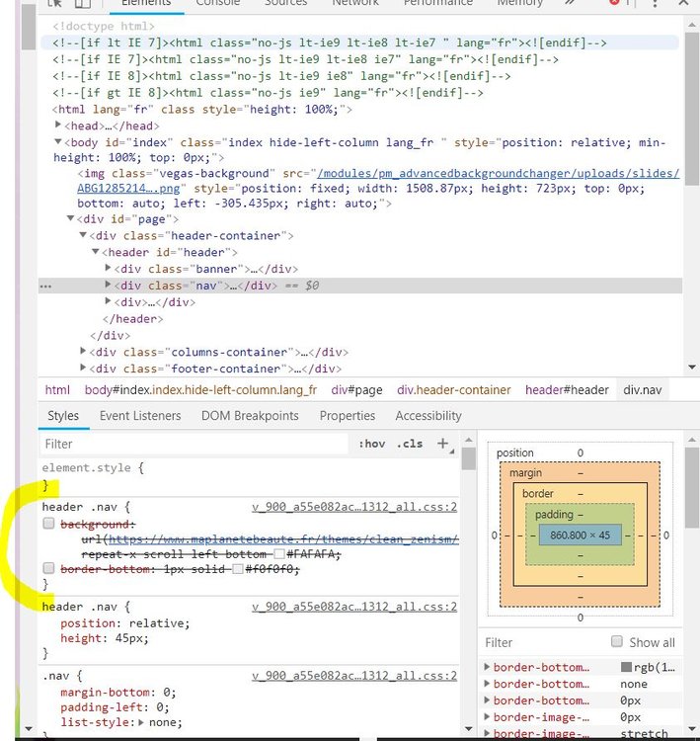
Task: Toggle the .cls class editor button
Action: [x=410, y=444]
